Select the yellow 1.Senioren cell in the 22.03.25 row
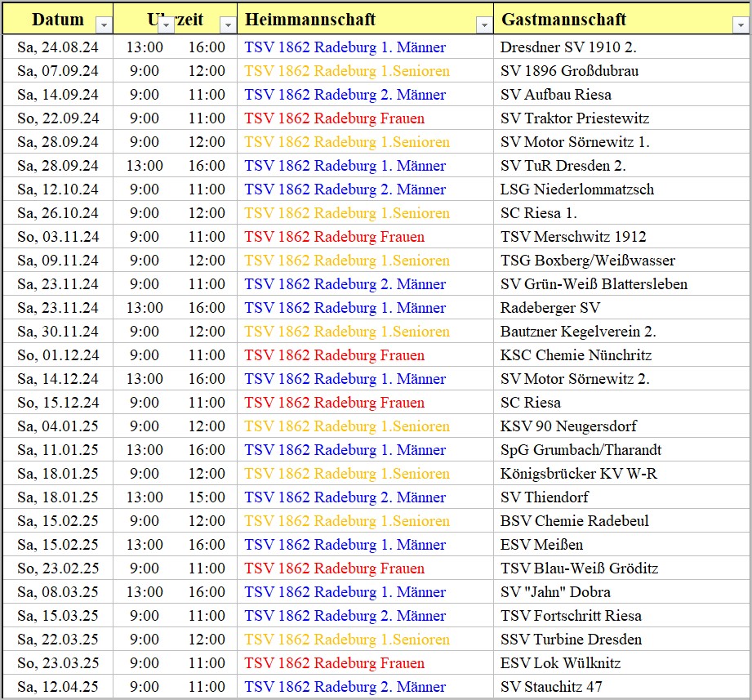 pos(365,639)
